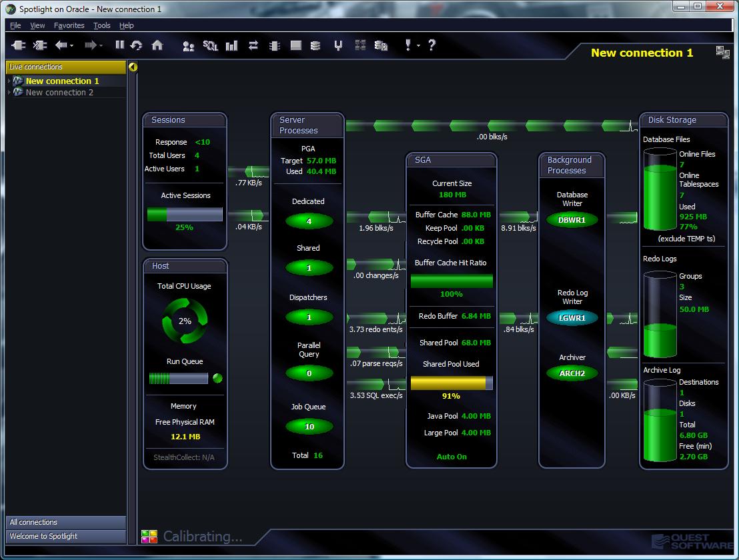Click the Shared Pool Used yellow bar
The width and height of the screenshot is (739, 560).
[452, 383]
